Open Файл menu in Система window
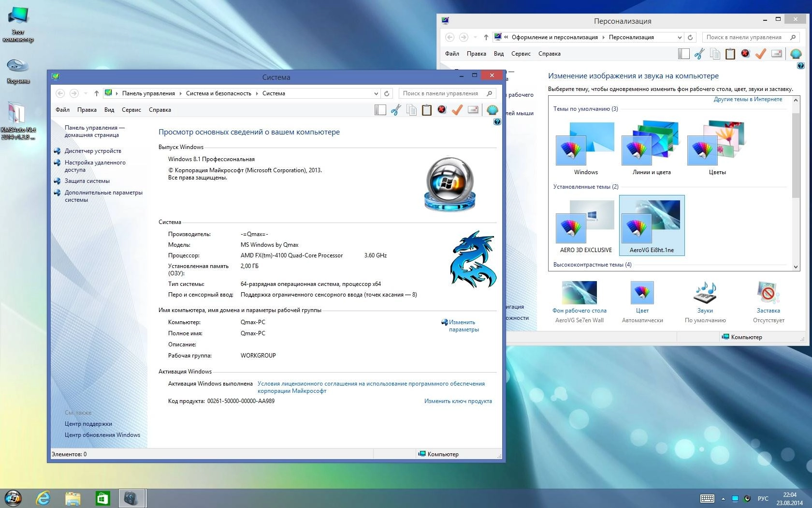The image size is (812, 508). pos(62,110)
